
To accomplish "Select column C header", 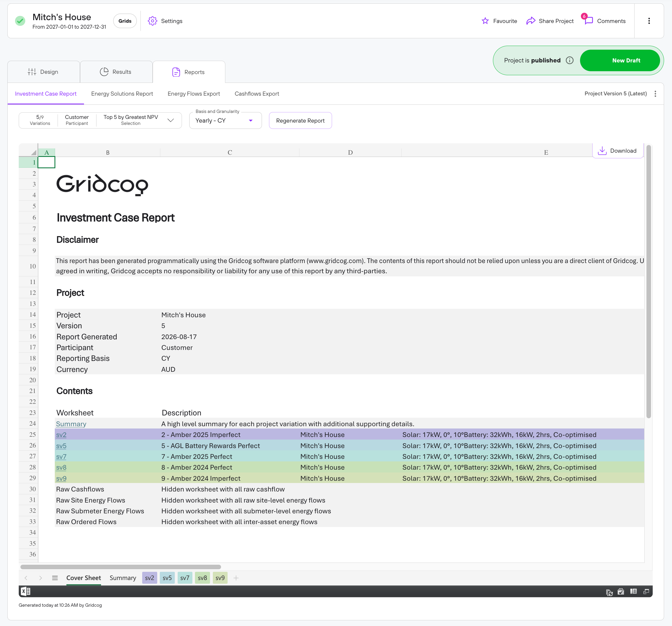I will point(230,152).
